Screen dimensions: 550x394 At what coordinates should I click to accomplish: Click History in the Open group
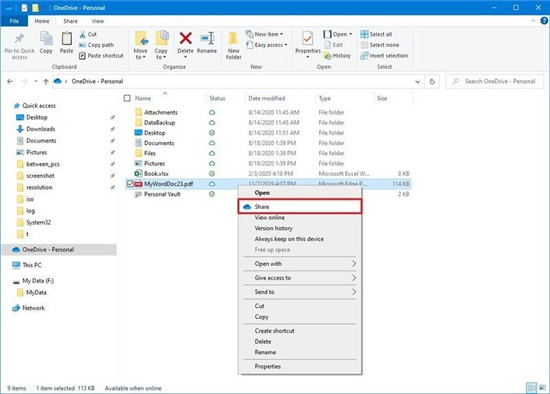coord(337,55)
